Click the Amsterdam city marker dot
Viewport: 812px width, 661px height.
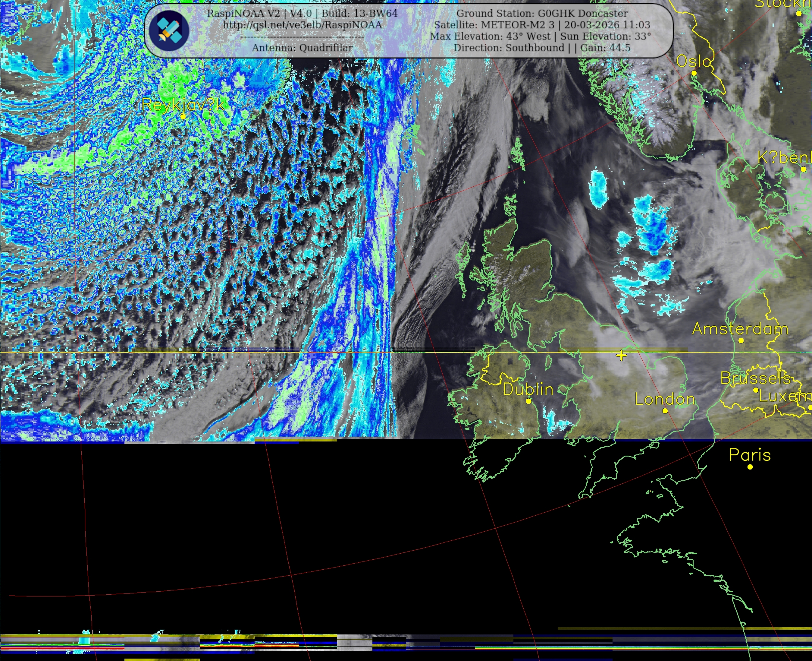(x=741, y=341)
